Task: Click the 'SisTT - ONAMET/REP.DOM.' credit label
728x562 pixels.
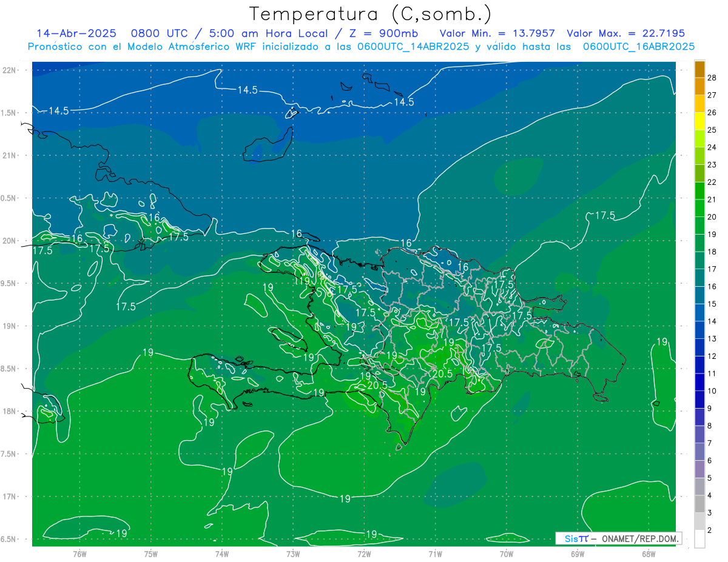Action: [619, 538]
